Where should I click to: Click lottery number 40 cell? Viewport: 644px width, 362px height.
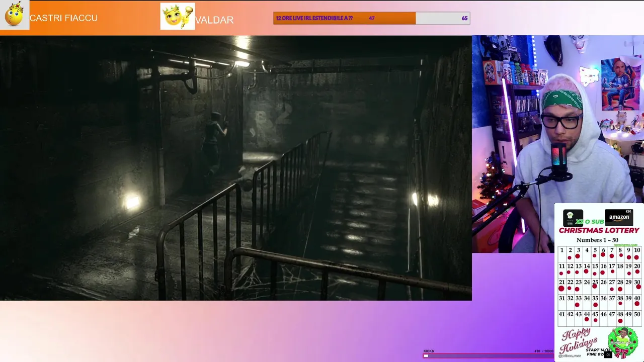click(x=637, y=302)
